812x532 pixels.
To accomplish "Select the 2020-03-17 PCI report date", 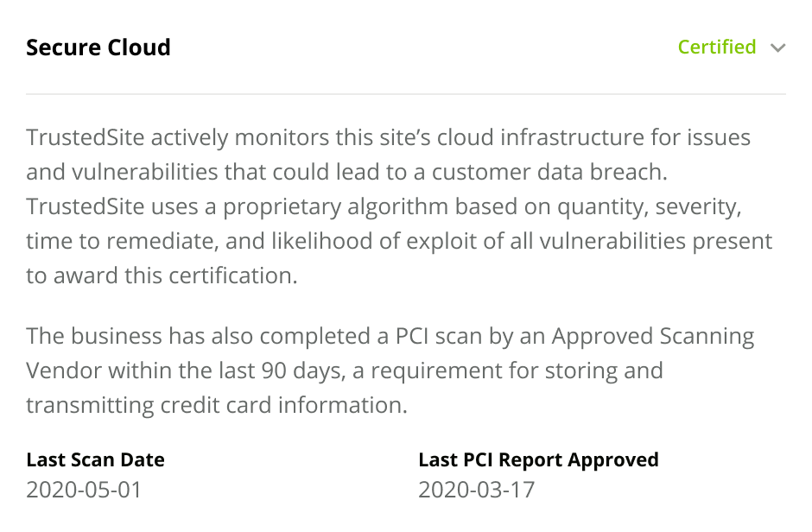I will pyautogui.click(x=477, y=490).
